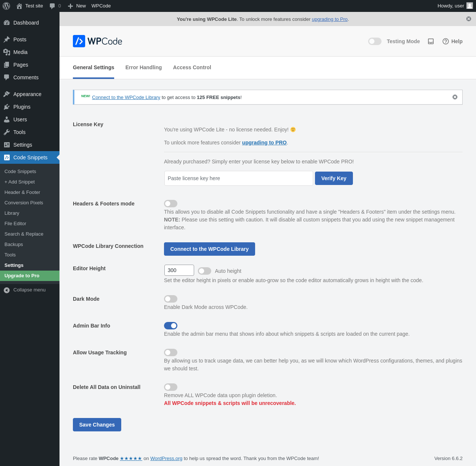476x466 pixels.
Task: Open the New content menu in admin bar
Action: pyautogui.click(x=77, y=6)
